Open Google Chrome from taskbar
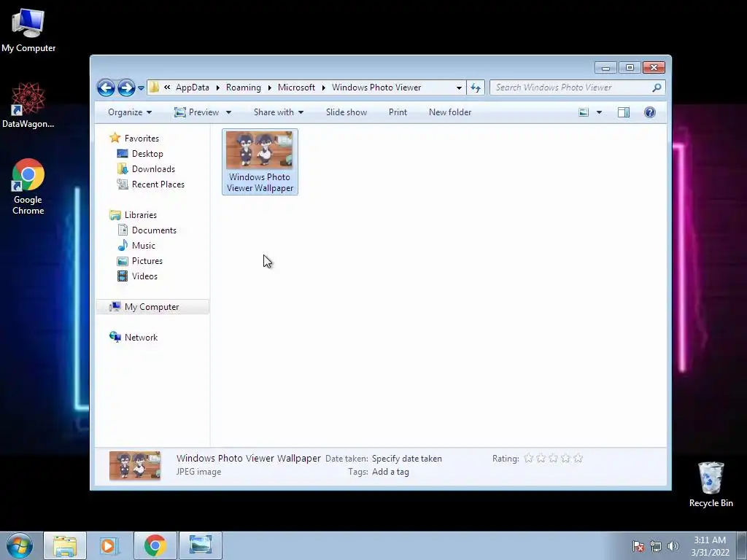The height and width of the screenshot is (560, 747). pyautogui.click(x=155, y=545)
